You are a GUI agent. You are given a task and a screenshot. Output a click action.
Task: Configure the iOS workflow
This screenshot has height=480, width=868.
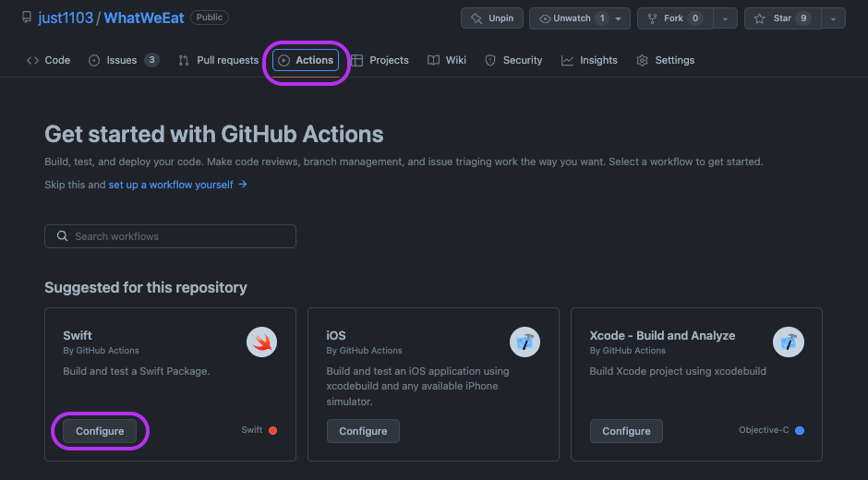point(363,431)
